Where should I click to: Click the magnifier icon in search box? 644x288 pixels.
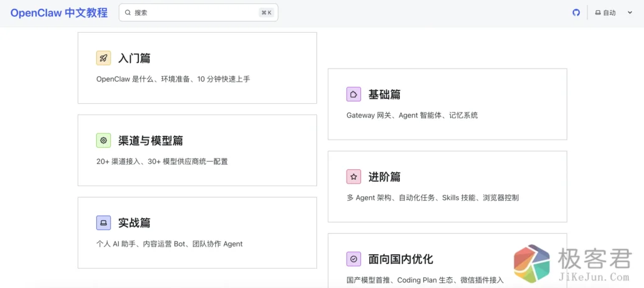pos(128,13)
